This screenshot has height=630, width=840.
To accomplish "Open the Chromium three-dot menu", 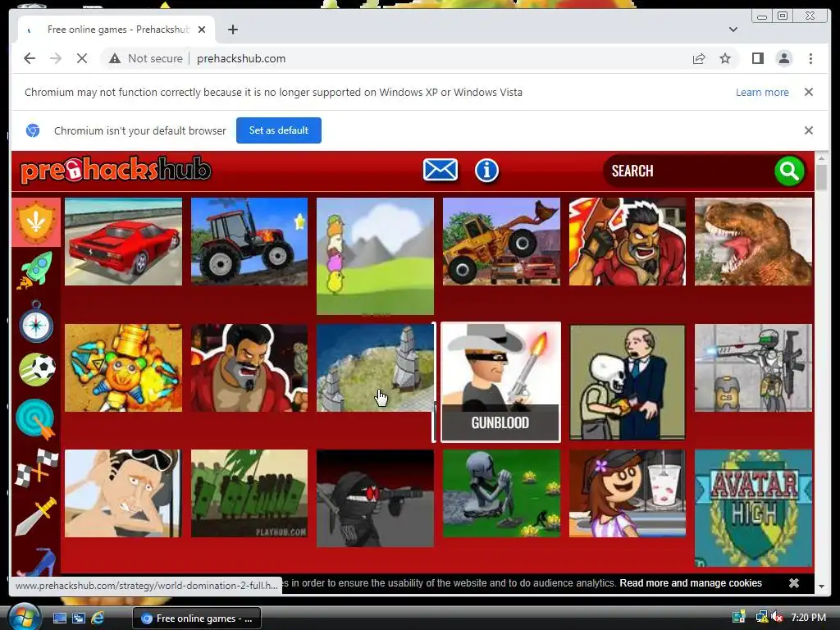I will [x=810, y=58].
